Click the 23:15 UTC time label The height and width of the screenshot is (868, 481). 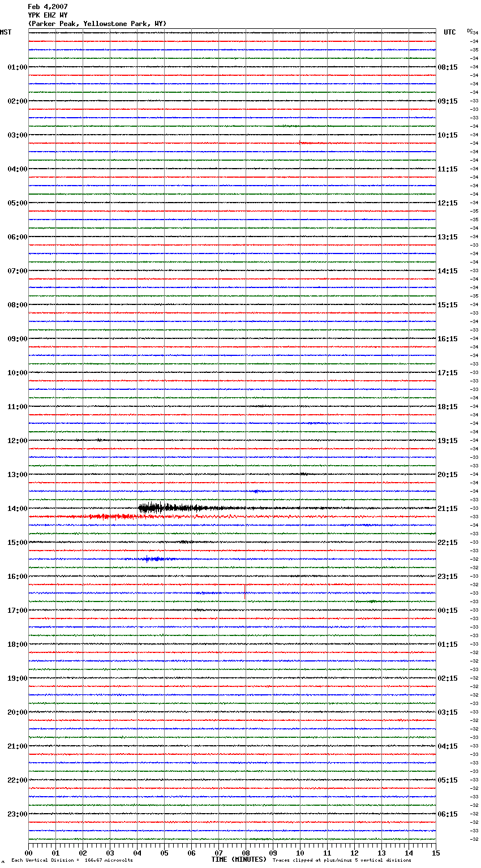tap(448, 577)
